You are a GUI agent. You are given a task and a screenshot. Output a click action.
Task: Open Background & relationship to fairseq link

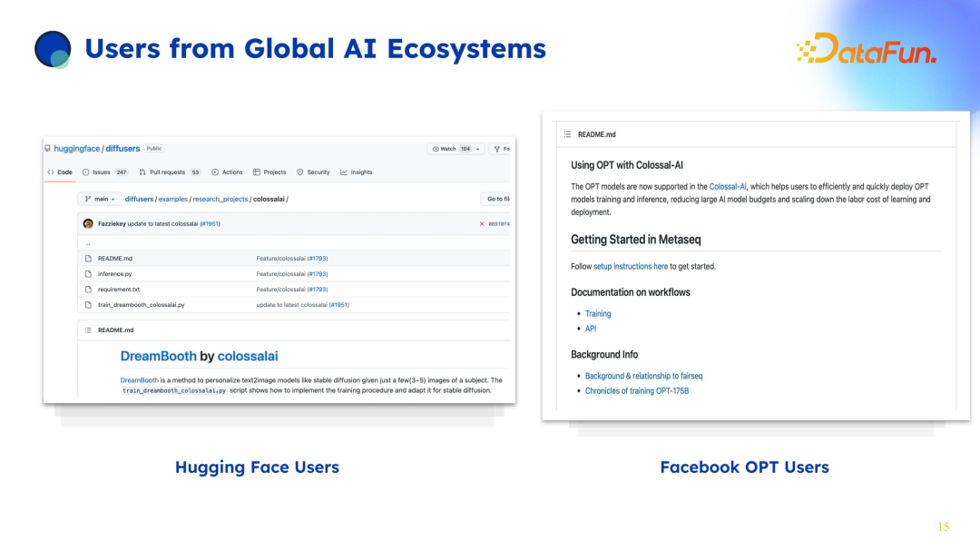643,376
